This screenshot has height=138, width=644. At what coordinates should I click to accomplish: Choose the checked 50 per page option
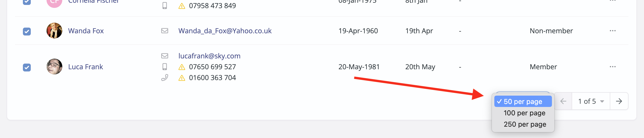pyautogui.click(x=523, y=102)
